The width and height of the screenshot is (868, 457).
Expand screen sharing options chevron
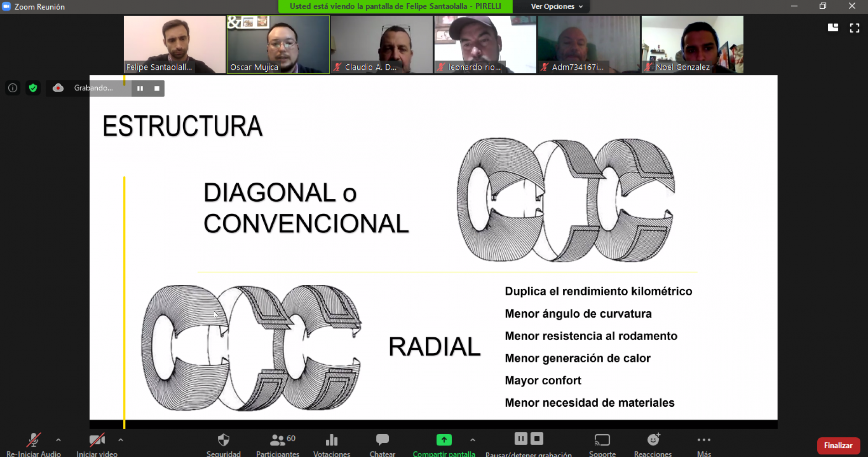473,440
